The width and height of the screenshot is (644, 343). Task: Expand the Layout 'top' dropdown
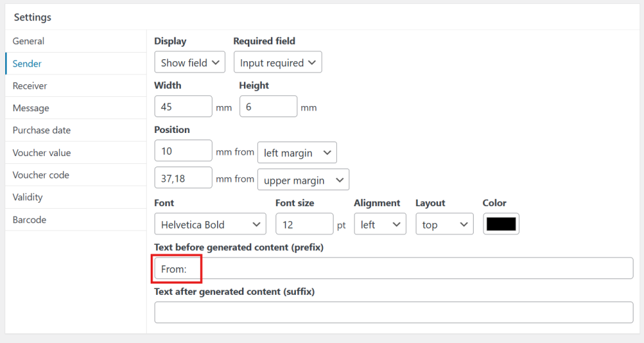(x=444, y=224)
